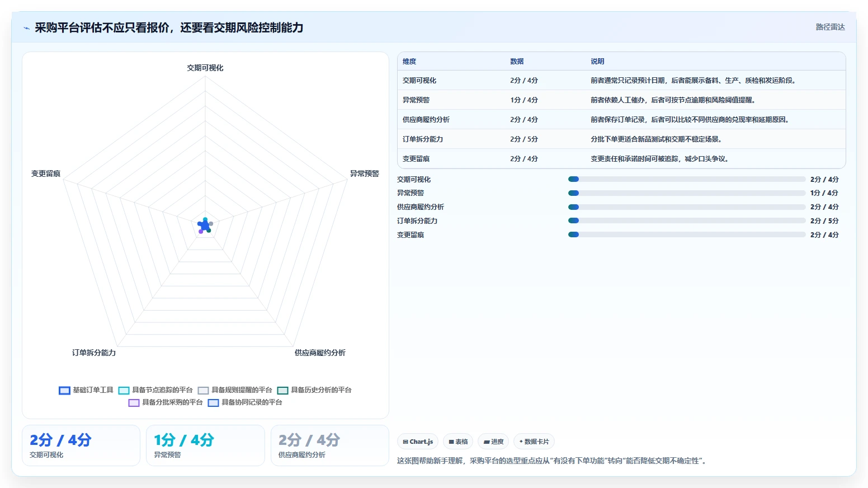Select the 变更留痕 cell in the table
This screenshot has height=488, width=868.
[416, 159]
